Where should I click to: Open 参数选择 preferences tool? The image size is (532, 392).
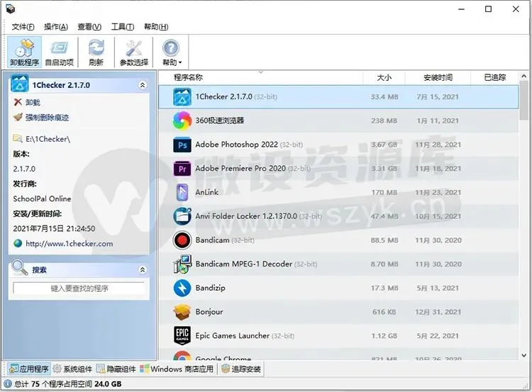pyautogui.click(x=134, y=52)
